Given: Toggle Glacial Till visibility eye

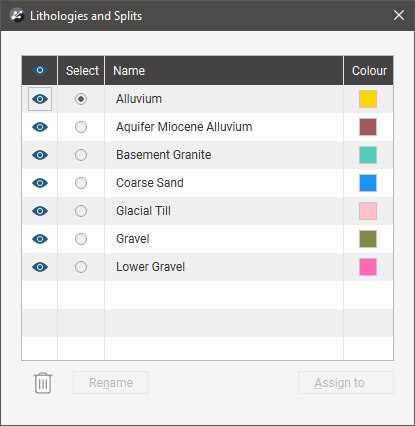Looking at the screenshot, I should click(x=40, y=211).
